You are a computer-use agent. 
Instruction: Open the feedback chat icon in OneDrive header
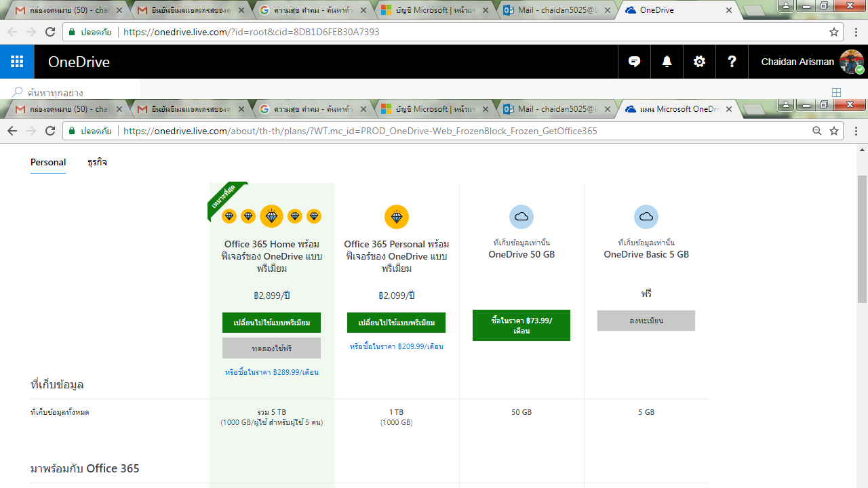coord(635,62)
